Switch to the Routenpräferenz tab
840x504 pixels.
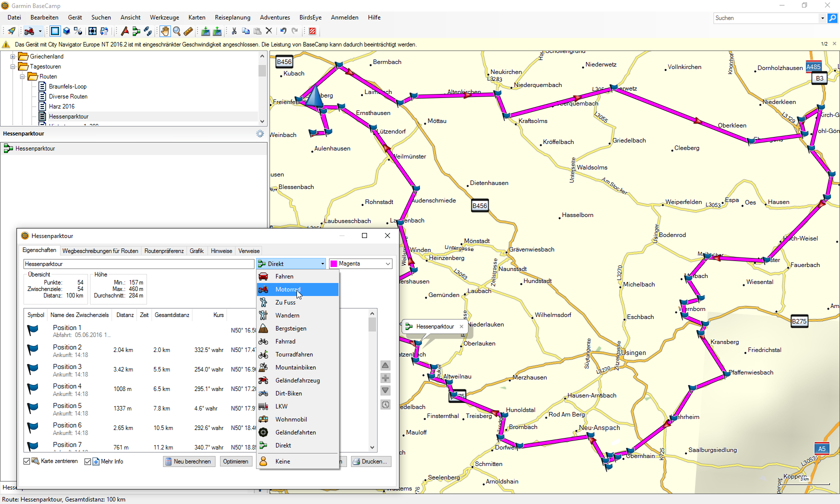(164, 251)
